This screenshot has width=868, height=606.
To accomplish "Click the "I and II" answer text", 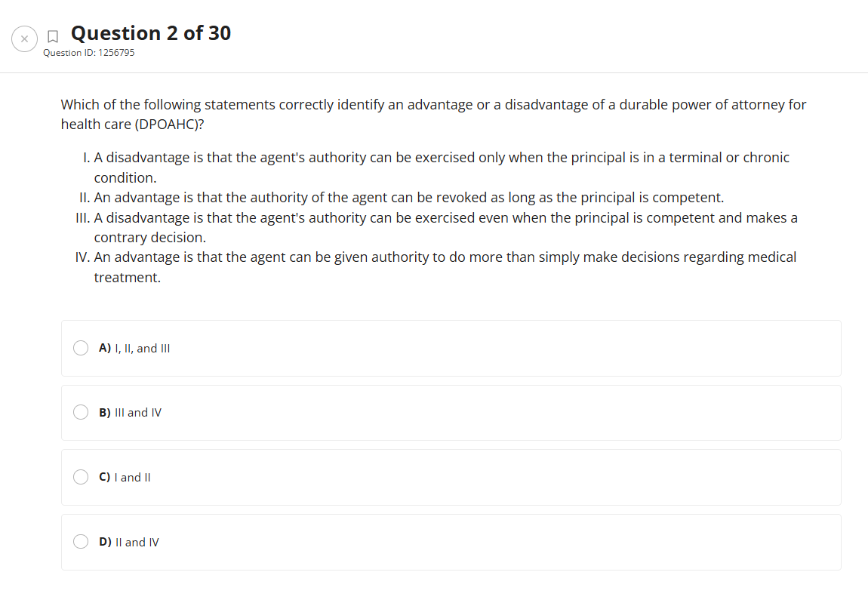I will 132,477.
